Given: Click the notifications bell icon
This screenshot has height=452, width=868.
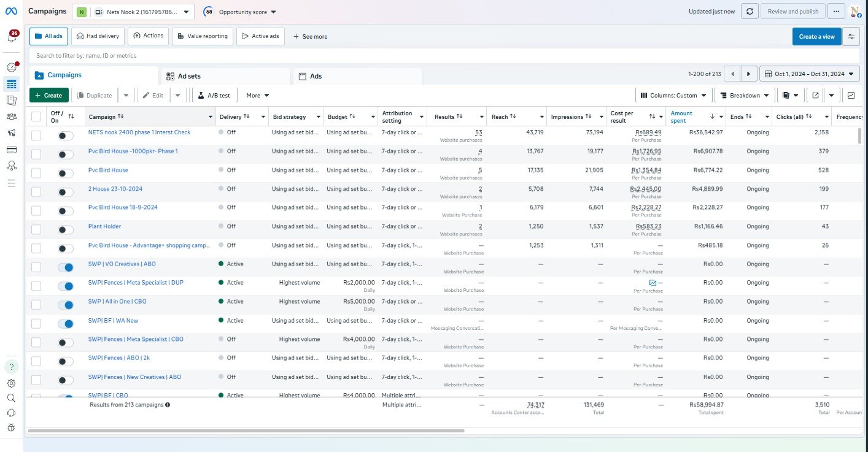Looking at the screenshot, I should (12, 37).
